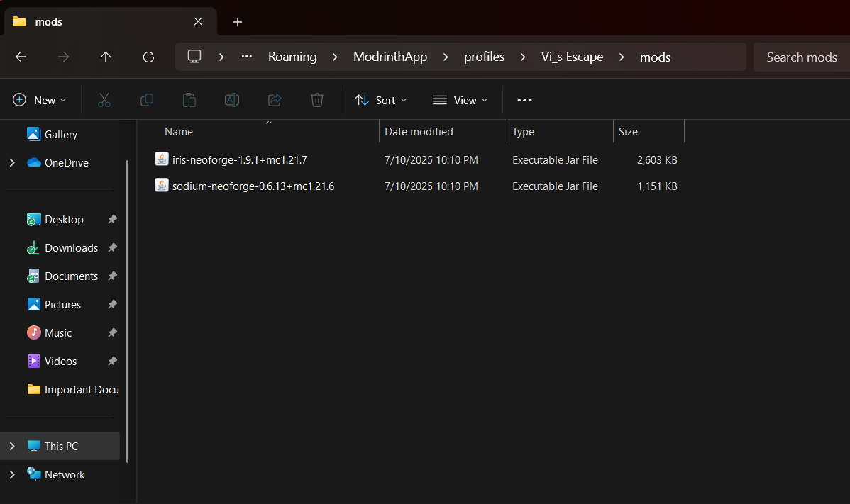This screenshot has width=850, height=504.
Task: Open the See more options menu
Action: [x=524, y=100]
